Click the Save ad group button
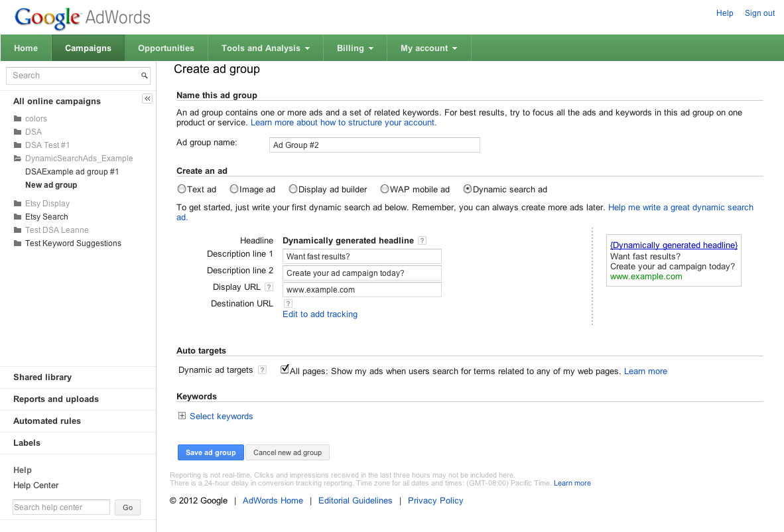 point(210,452)
